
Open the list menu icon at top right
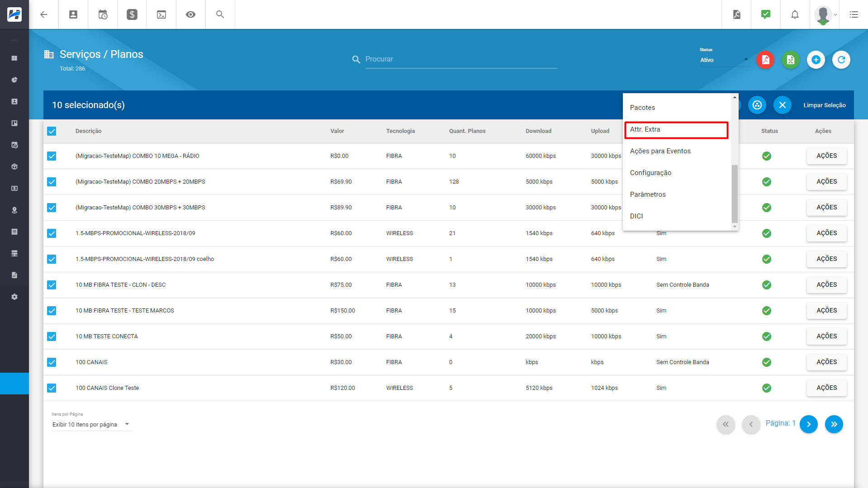[x=854, y=14]
